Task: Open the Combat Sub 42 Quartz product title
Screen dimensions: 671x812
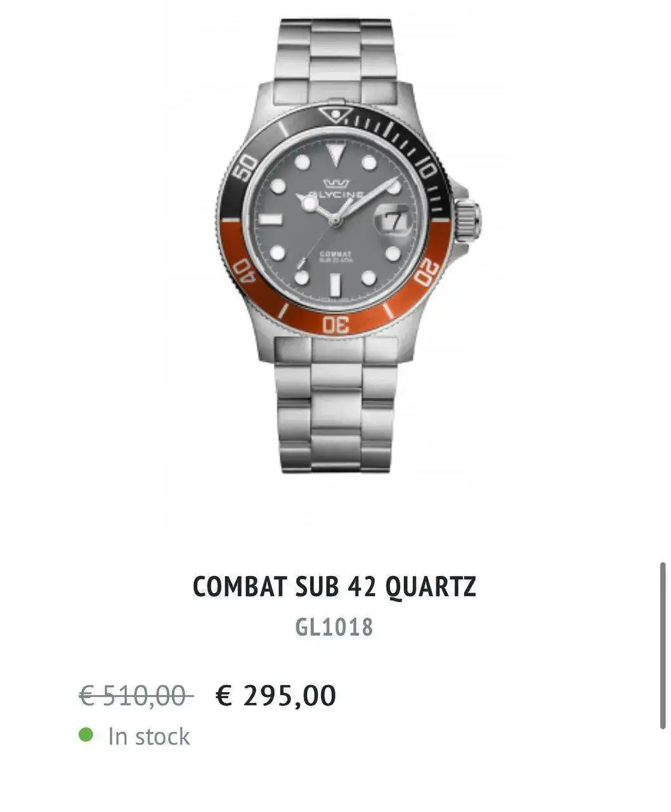Action: point(334,587)
